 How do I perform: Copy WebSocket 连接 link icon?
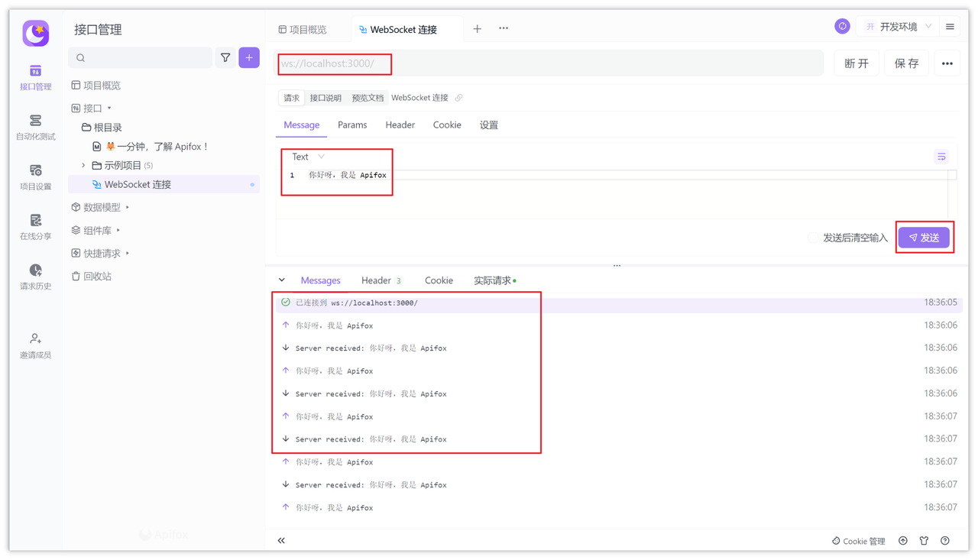click(458, 98)
